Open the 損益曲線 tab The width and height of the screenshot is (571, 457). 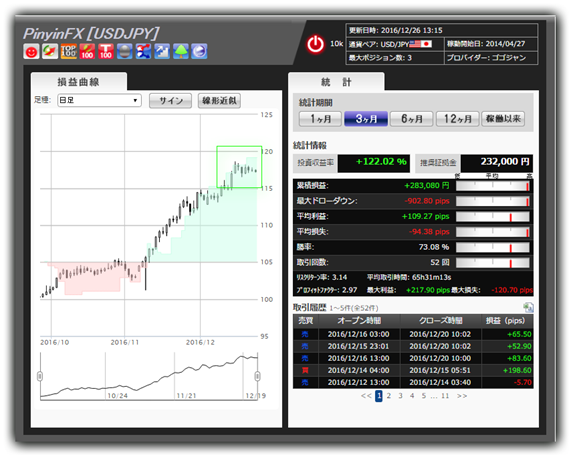click(x=79, y=82)
